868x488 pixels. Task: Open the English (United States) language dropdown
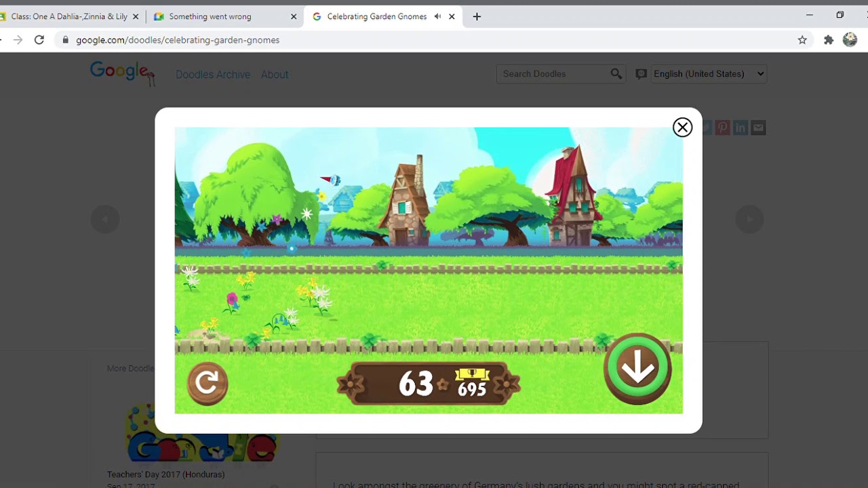click(x=709, y=74)
